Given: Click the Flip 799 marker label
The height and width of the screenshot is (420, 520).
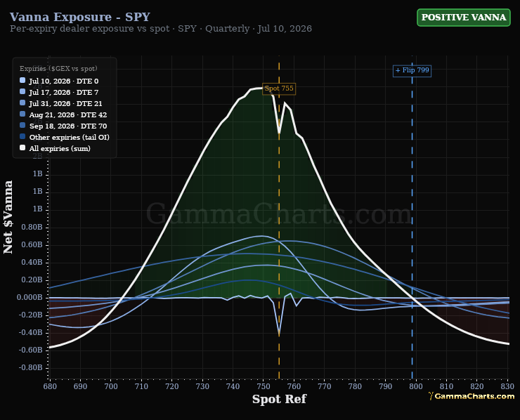Looking at the screenshot, I should tap(412, 70).
